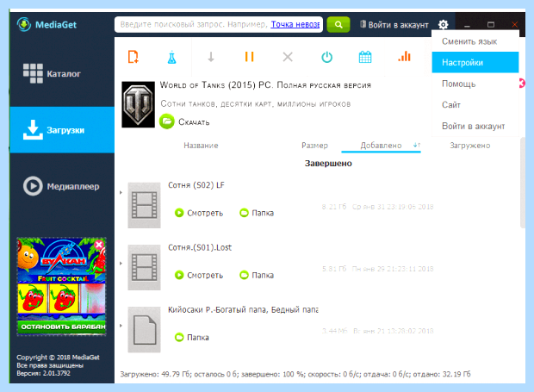
Task: Click the Завершено group header
Action: point(328,164)
